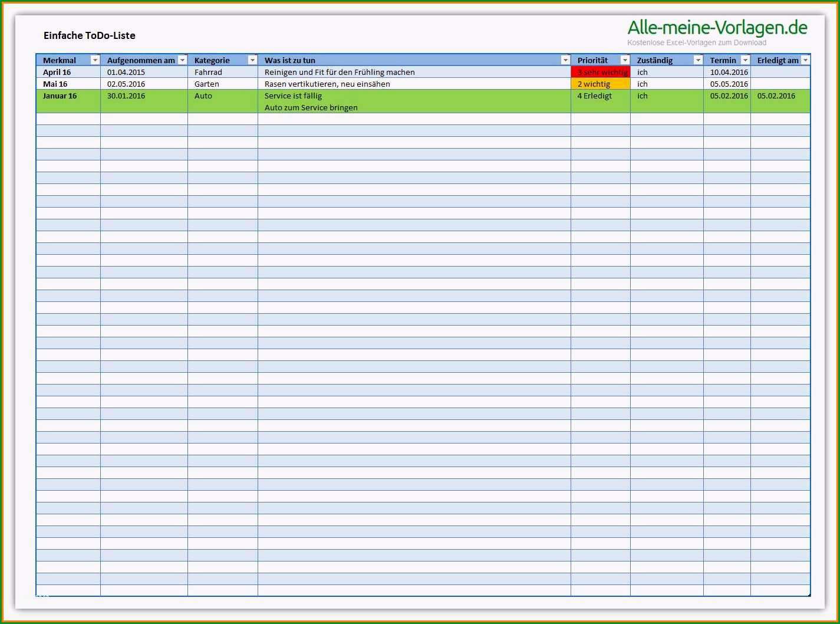Image resolution: width=840 pixels, height=624 pixels.
Task: Open the Erledigt am filter dropdown
Action: coord(805,60)
